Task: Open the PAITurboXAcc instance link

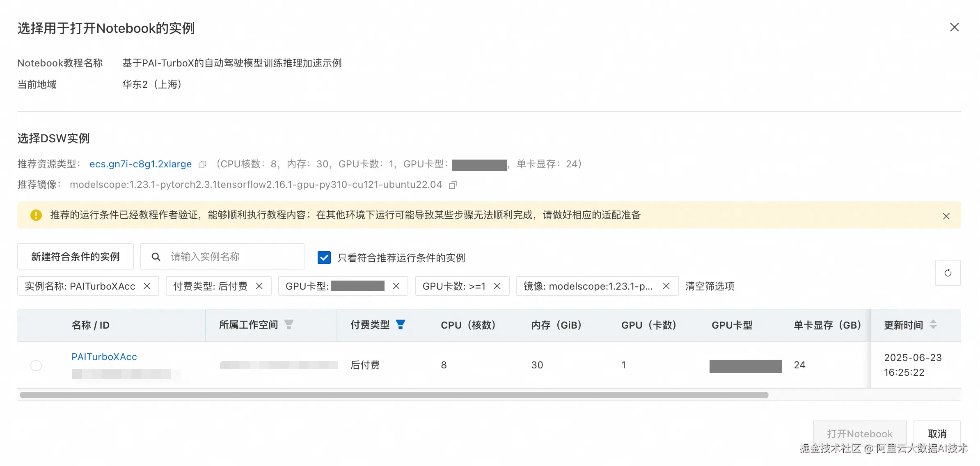Action: pos(104,356)
